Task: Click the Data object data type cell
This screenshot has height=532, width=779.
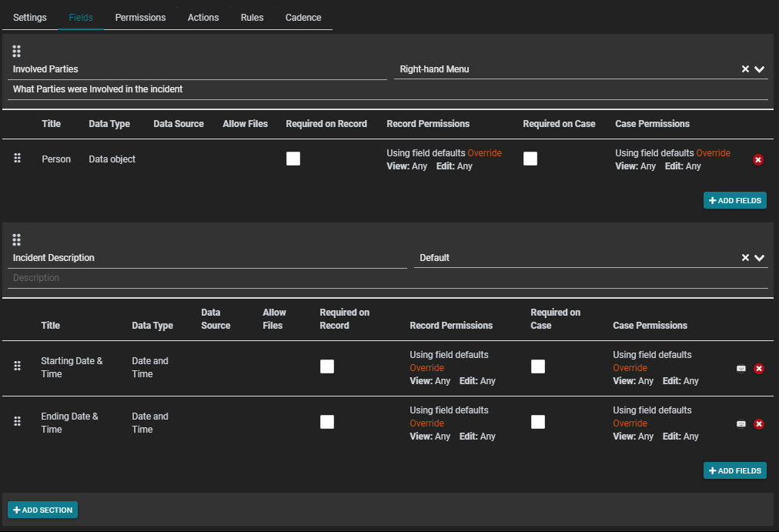Action: (x=112, y=159)
